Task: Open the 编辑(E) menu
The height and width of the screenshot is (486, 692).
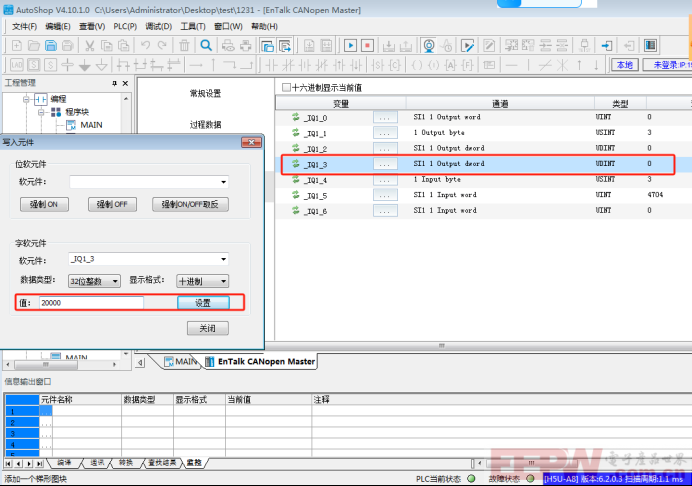Action: 58,26
